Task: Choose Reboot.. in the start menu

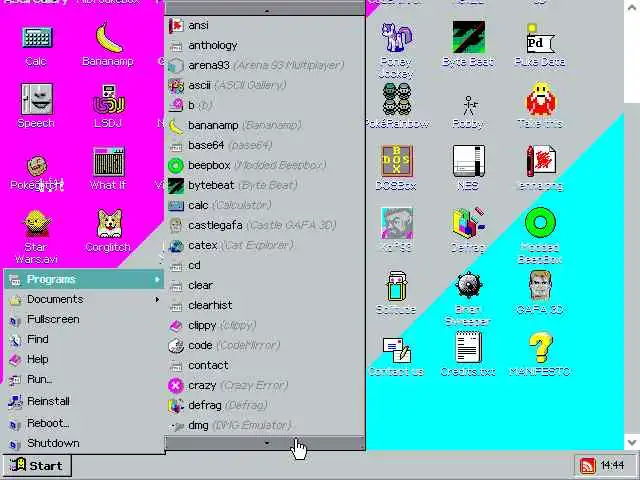Action: [x=84, y=423]
